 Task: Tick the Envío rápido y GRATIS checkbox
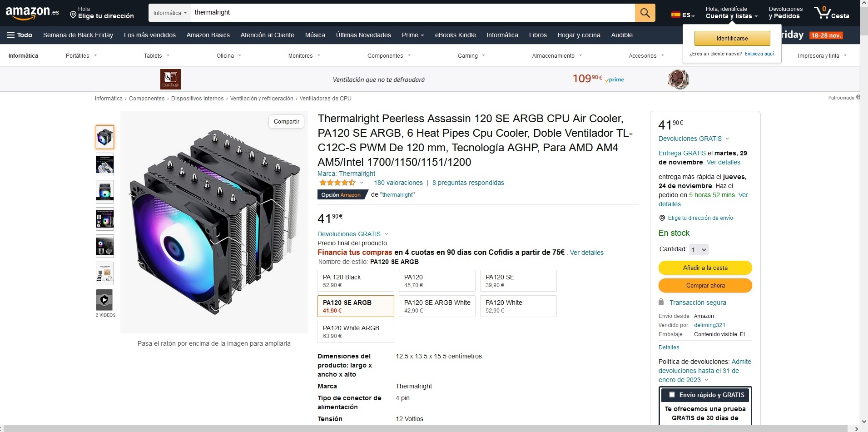coord(672,395)
